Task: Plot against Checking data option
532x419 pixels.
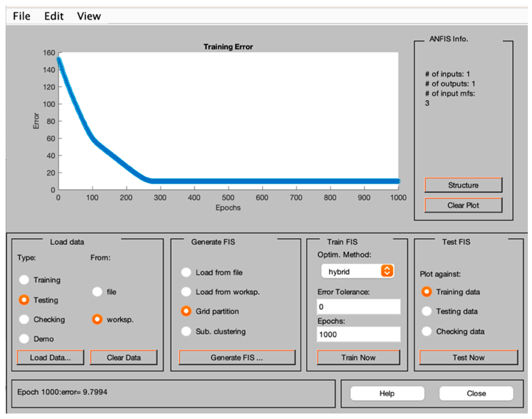Action: (x=427, y=331)
